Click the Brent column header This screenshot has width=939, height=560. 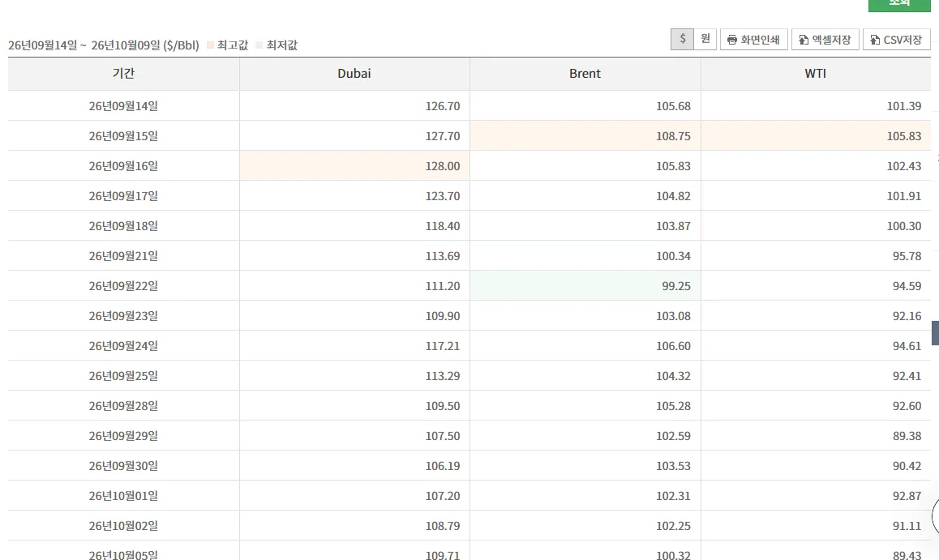tap(585, 74)
